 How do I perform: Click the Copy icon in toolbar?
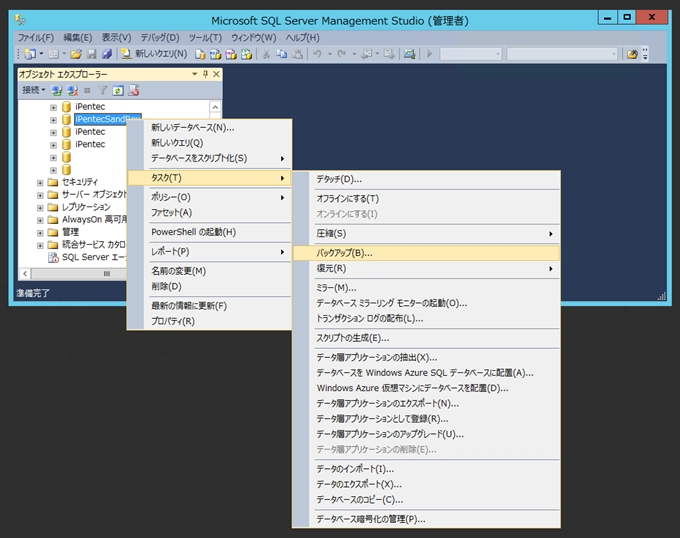(282, 54)
